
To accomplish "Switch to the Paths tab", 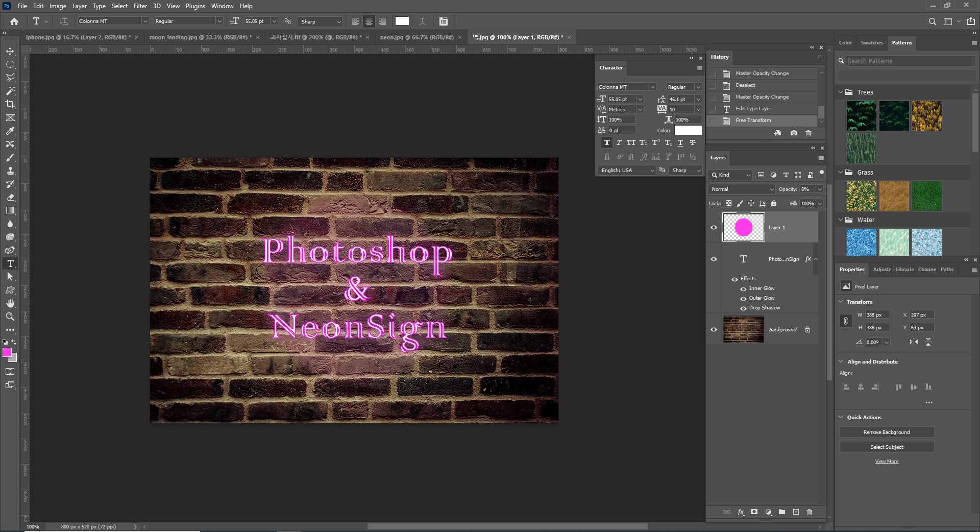I will [947, 270].
